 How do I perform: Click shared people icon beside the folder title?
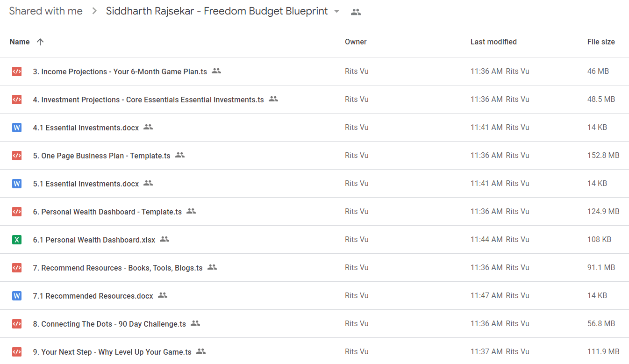[356, 12]
